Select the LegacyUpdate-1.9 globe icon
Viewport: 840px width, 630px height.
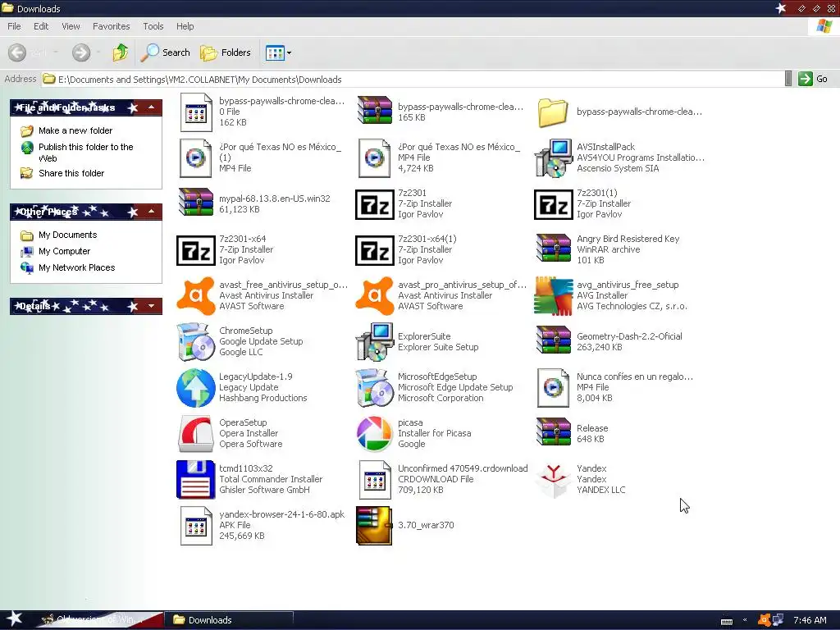(195, 388)
